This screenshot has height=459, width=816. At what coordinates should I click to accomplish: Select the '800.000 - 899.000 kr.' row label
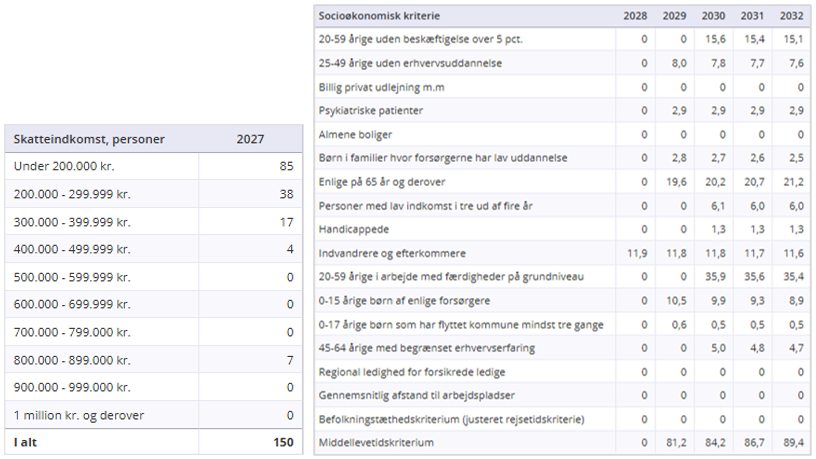(72, 359)
